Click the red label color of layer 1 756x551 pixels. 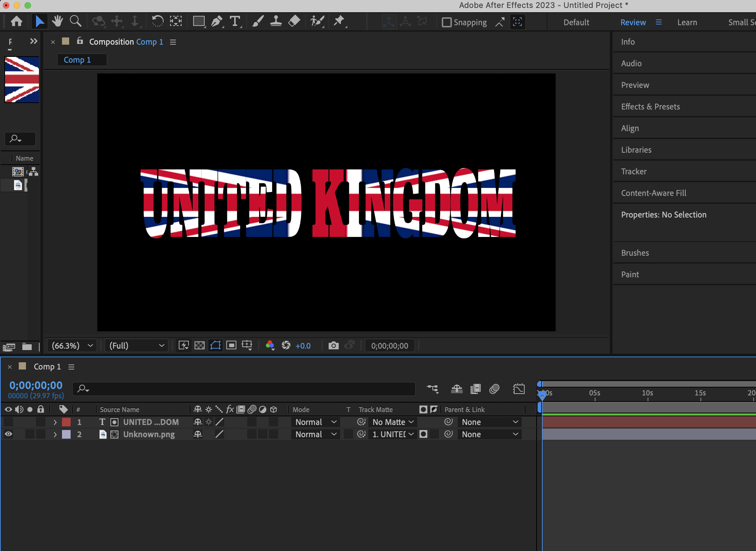[x=66, y=422]
